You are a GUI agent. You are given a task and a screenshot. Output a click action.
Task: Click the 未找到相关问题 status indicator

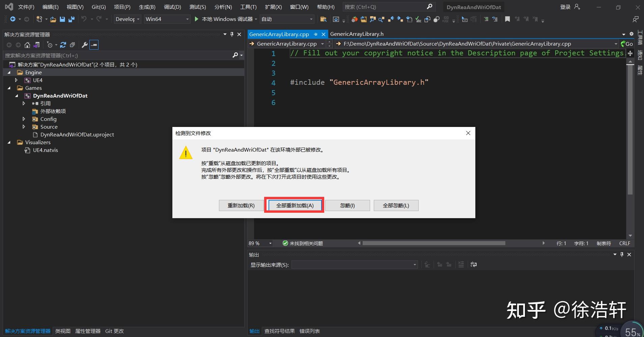pos(303,243)
